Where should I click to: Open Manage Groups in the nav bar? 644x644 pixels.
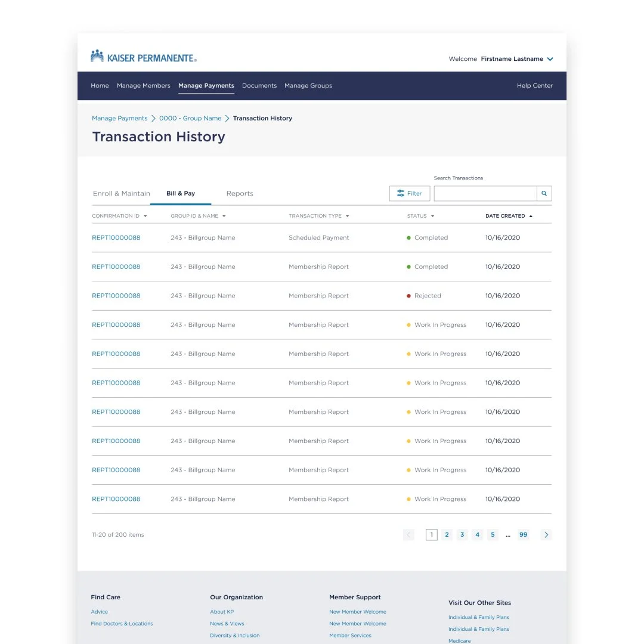[308, 85]
